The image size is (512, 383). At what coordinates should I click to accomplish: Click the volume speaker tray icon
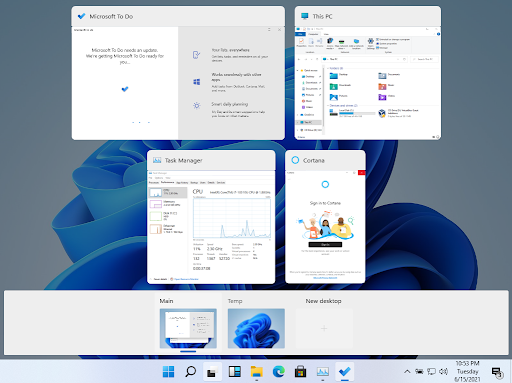point(443,371)
